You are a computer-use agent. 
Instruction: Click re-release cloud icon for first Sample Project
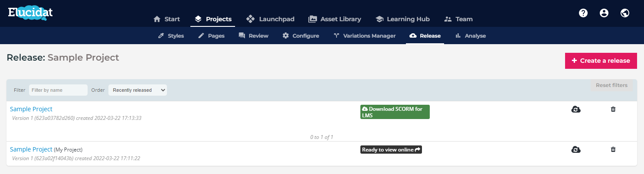tap(576, 109)
